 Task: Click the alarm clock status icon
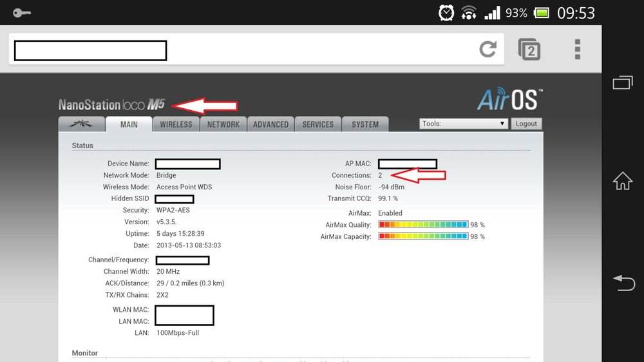click(446, 13)
